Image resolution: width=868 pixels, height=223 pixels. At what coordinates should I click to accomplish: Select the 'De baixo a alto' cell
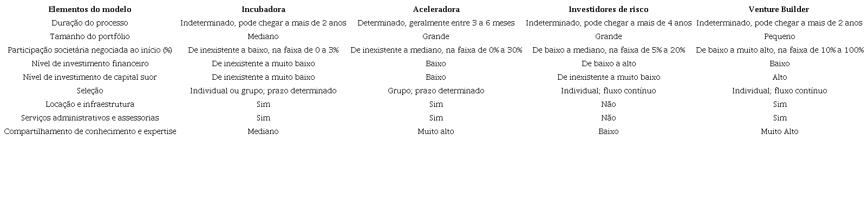[x=609, y=63]
